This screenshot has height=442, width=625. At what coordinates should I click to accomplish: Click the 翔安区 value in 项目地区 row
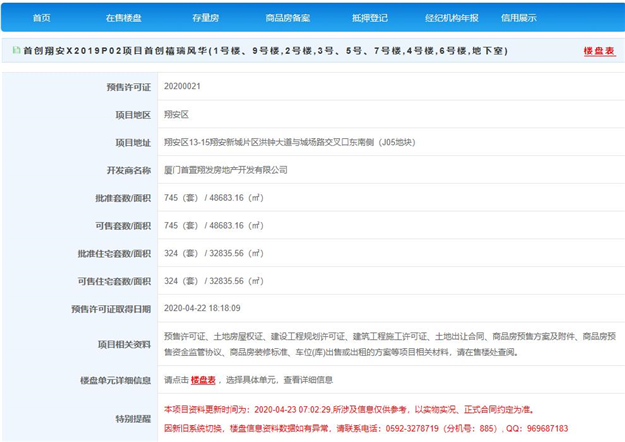tap(176, 115)
